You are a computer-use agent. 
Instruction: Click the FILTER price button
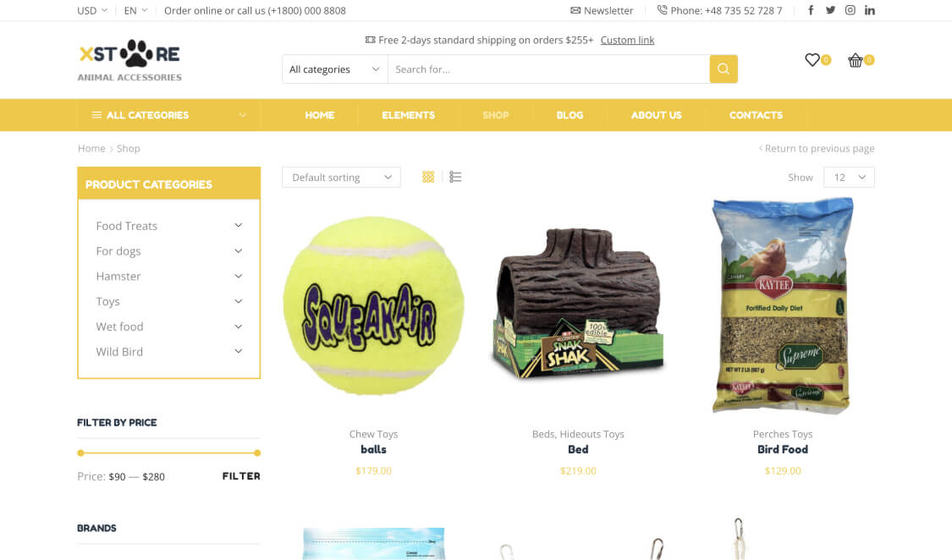(241, 476)
